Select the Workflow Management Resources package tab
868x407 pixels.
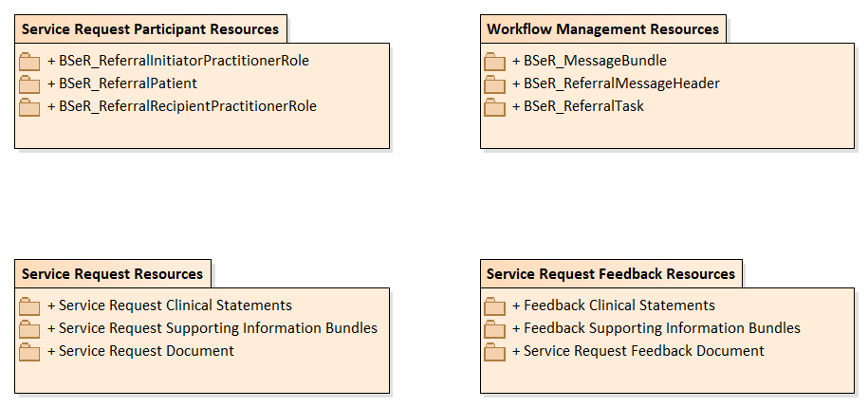click(602, 28)
